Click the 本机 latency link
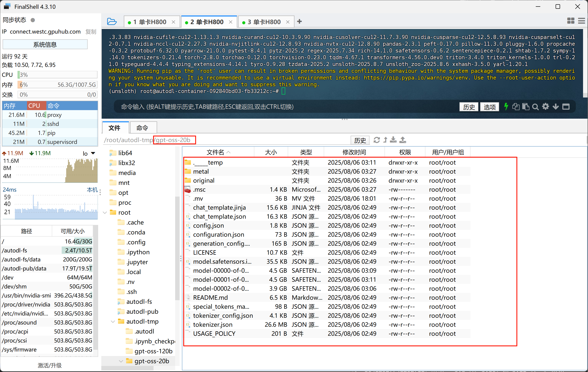 point(92,190)
